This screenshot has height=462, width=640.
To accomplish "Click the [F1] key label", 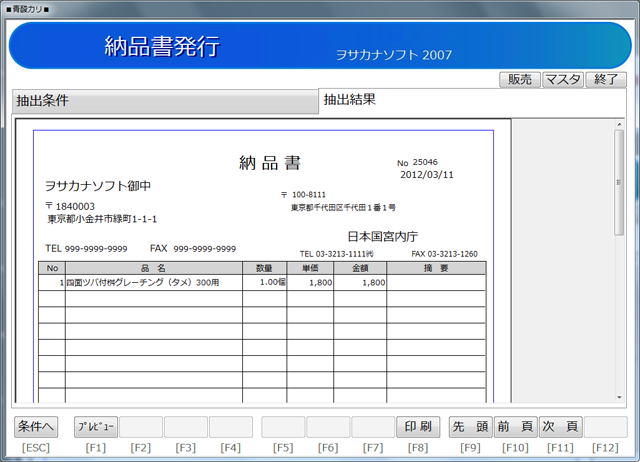I will (96, 448).
